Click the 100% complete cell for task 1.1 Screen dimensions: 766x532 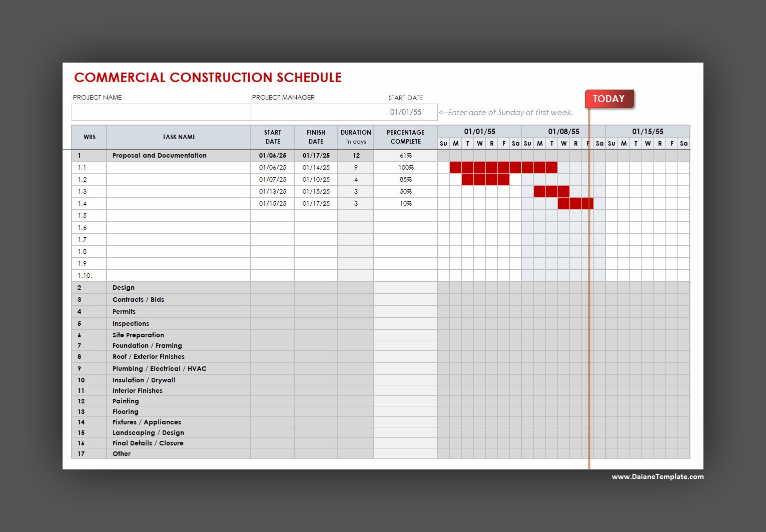point(405,167)
